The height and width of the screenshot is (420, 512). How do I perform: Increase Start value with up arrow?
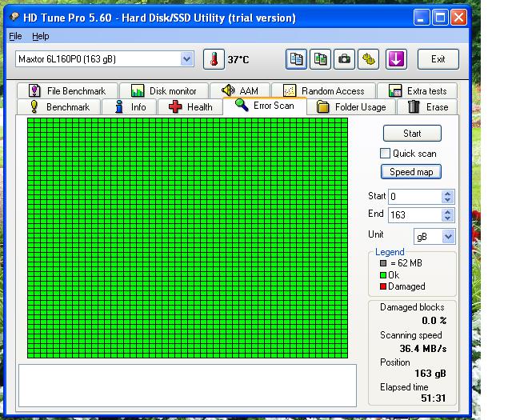coord(447,194)
